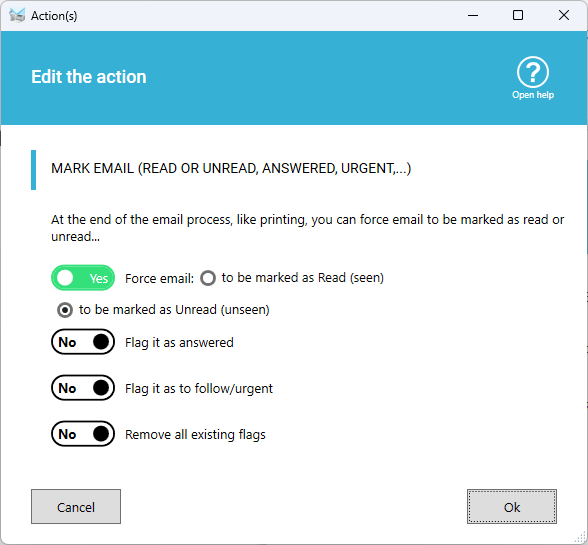Select 'to be marked as Read (seen)' radio
The width and height of the screenshot is (588, 545).
pyautogui.click(x=208, y=278)
